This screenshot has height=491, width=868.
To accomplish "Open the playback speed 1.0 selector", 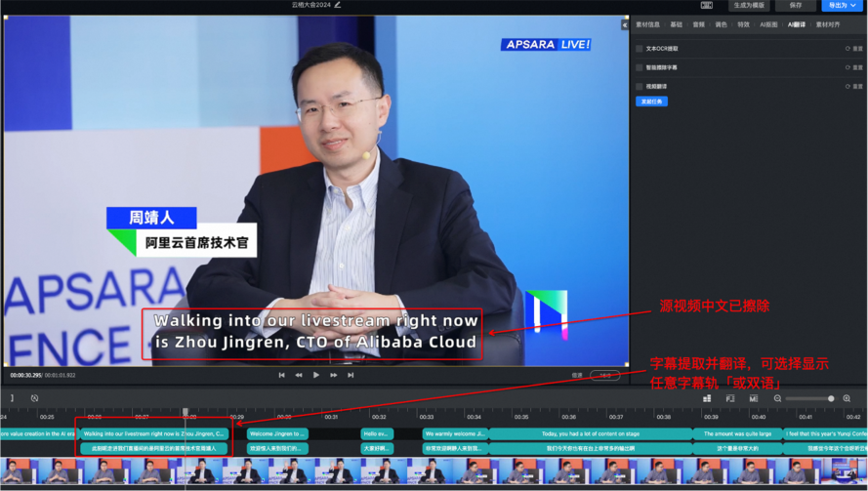I will coord(605,375).
